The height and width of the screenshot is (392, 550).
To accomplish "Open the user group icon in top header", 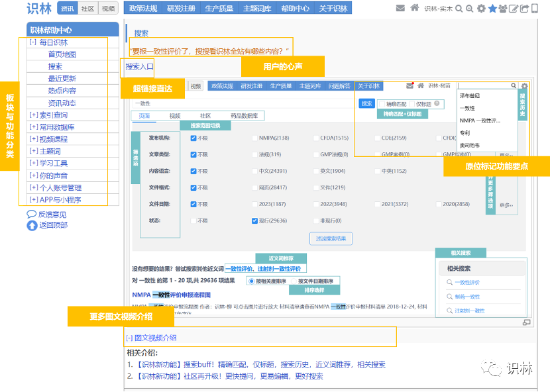I will pyautogui.click(x=503, y=9).
